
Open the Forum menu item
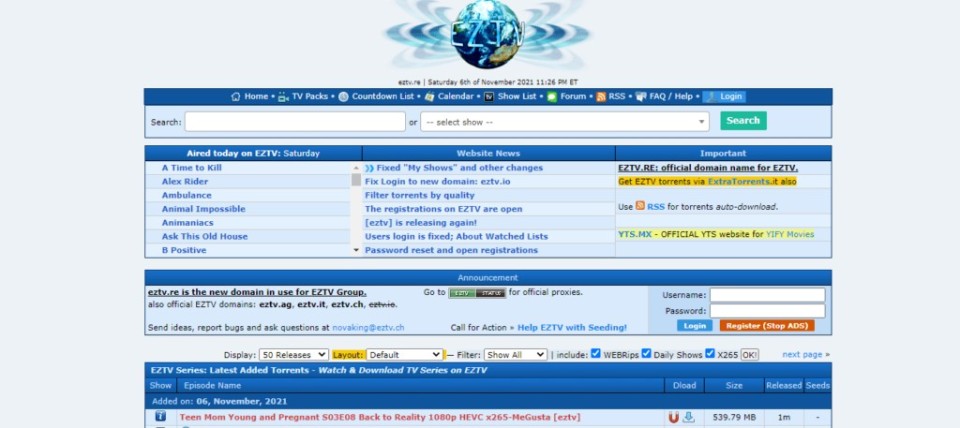(573, 97)
